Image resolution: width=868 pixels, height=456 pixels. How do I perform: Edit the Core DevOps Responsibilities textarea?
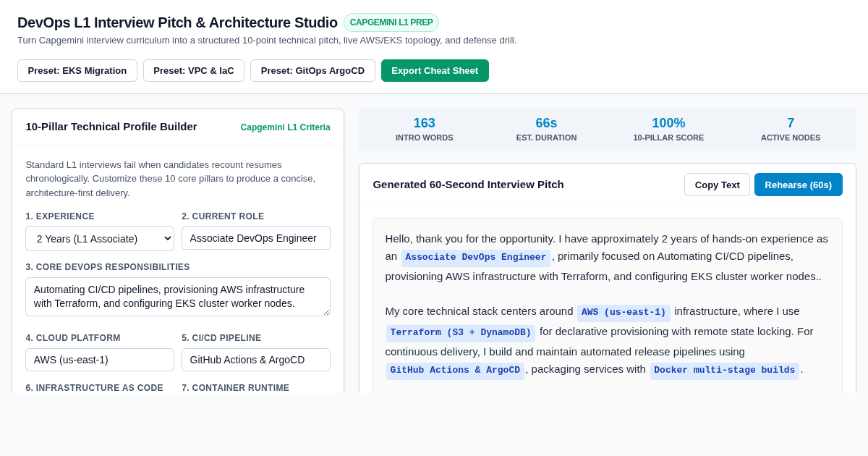[178, 297]
